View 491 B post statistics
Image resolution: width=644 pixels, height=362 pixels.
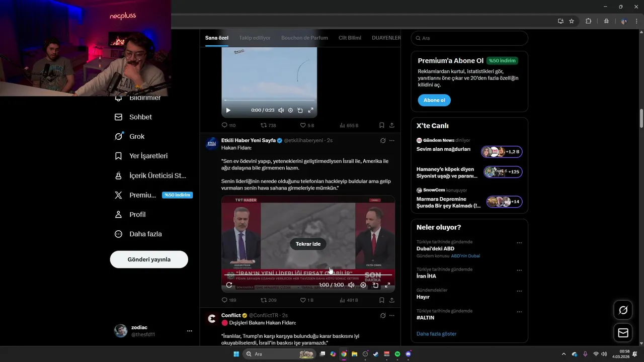(349, 300)
